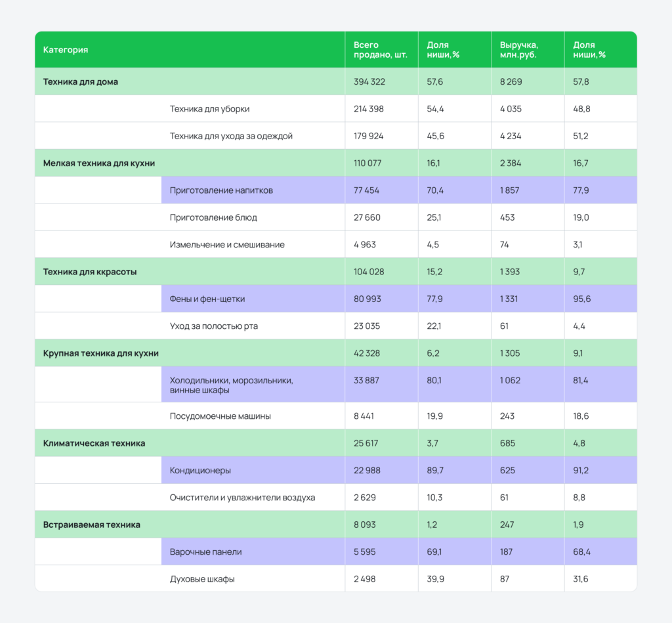Select the Фены и фен-щетки row
The image size is (672, 623).
[207, 299]
